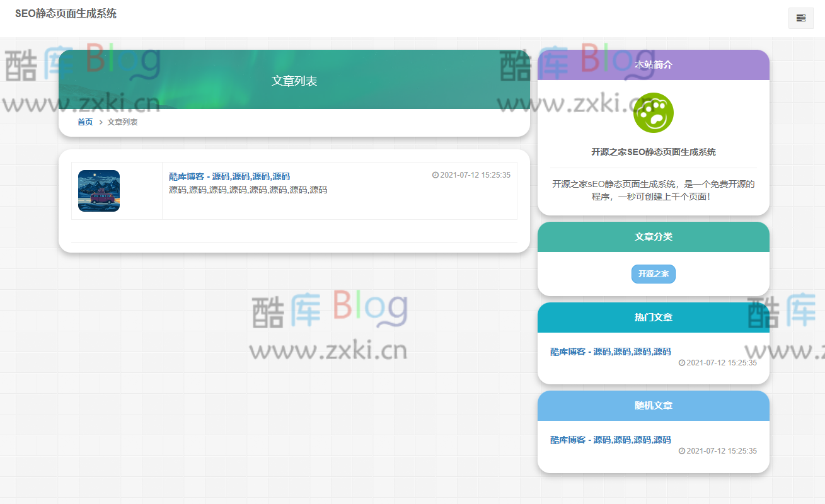Click the 热门文章 panel header
This screenshot has width=825, height=504.
(x=653, y=318)
